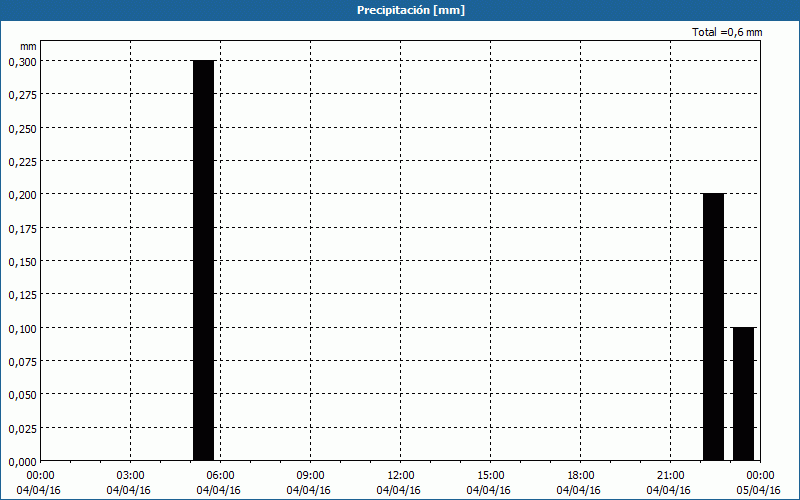Click the 0,075 y-axis value
The height and width of the screenshot is (500, 800).
(x=22, y=362)
